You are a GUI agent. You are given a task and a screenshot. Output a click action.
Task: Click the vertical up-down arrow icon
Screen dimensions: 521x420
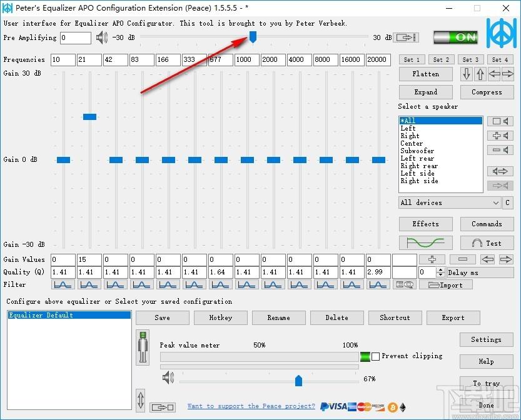tap(141, 400)
